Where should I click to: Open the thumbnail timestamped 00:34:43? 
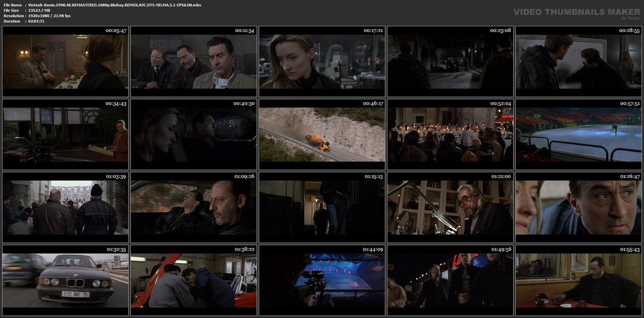65,134
